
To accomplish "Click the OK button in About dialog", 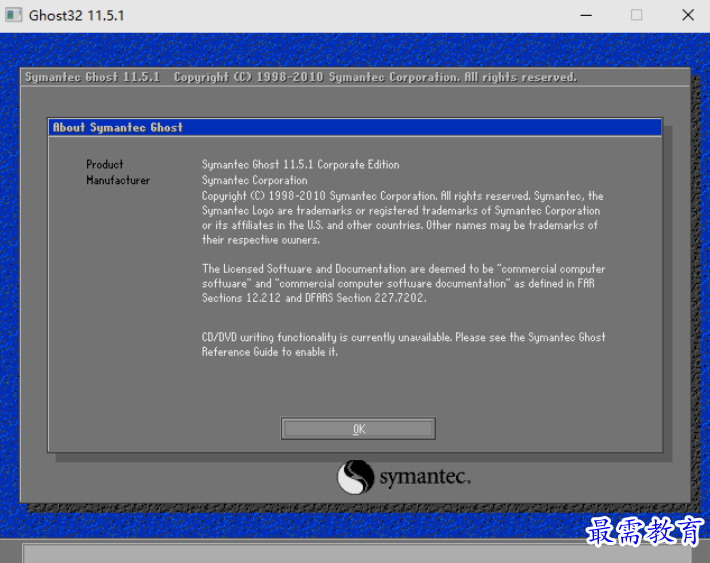I will pos(358,428).
